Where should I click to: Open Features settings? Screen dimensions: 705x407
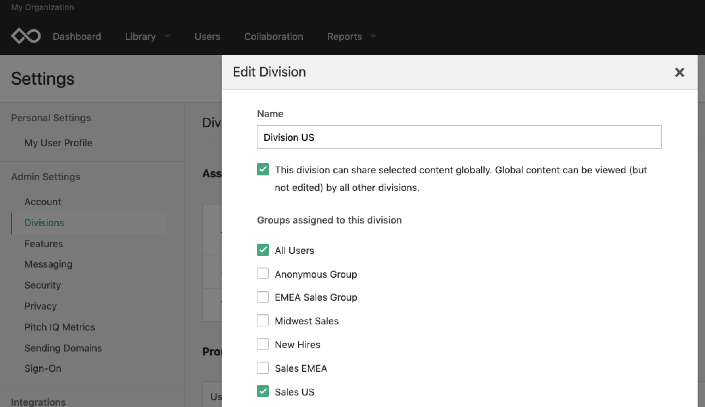click(x=44, y=244)
